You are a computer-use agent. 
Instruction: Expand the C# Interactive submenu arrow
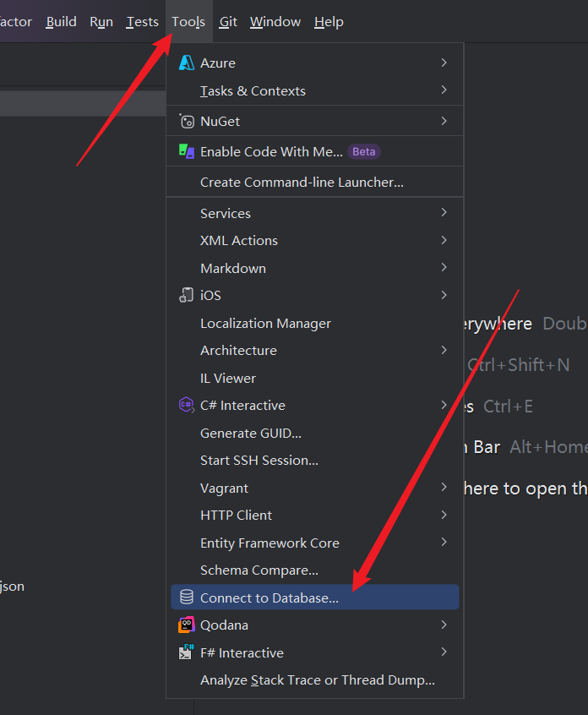point(444,405)
